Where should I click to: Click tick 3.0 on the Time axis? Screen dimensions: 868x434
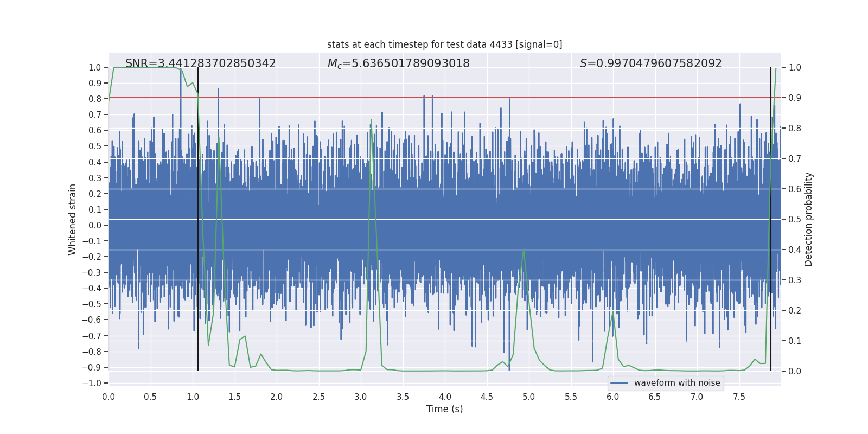(361, 397)
